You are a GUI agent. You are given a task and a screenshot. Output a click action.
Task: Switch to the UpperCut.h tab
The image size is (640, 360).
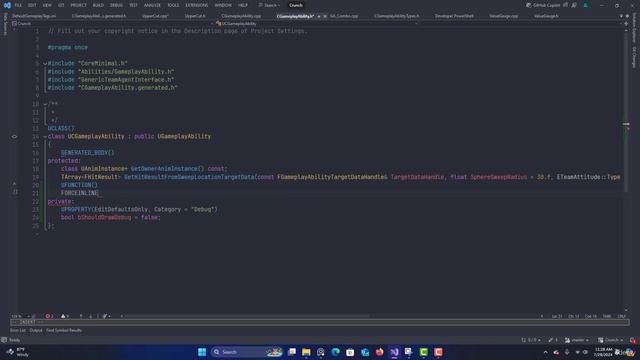195,16
